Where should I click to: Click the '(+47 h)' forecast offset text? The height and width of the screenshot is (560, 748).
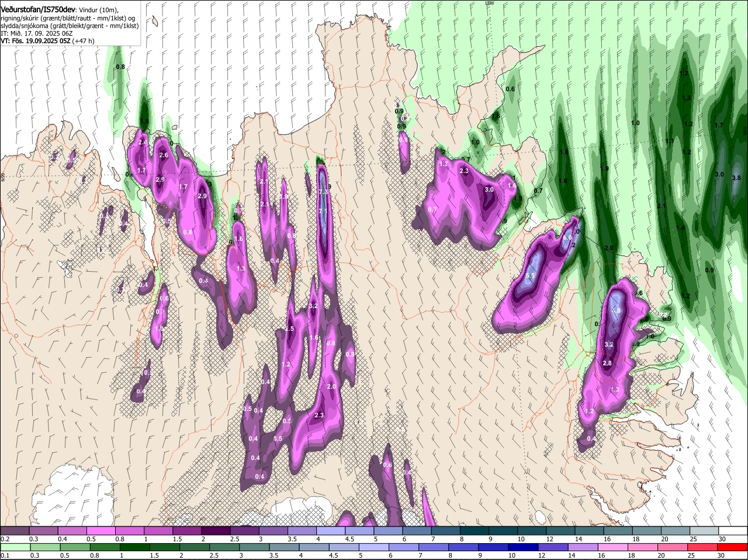(84, 41)
